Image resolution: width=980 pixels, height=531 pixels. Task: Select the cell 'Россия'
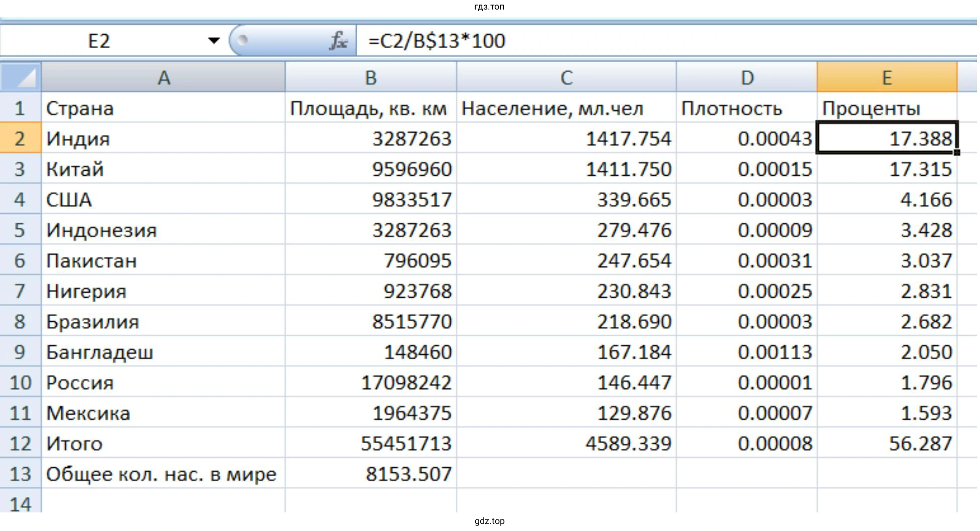pos(164,383)
